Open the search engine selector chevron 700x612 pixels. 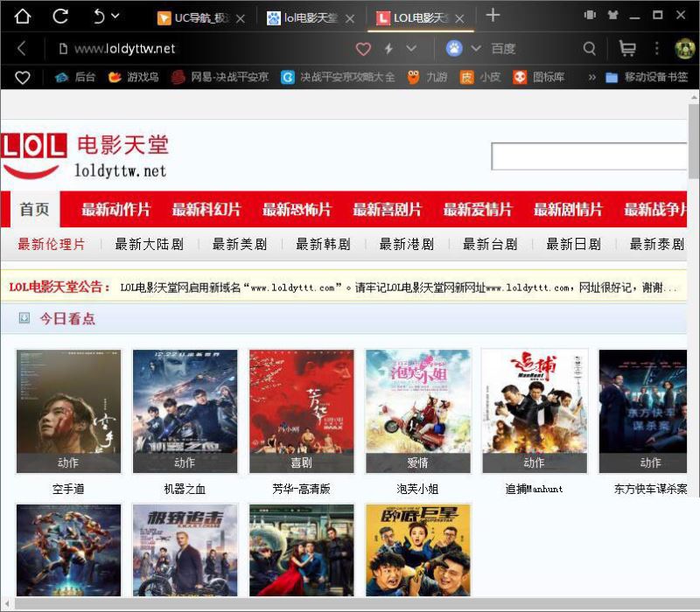click(x=476, y=48)
